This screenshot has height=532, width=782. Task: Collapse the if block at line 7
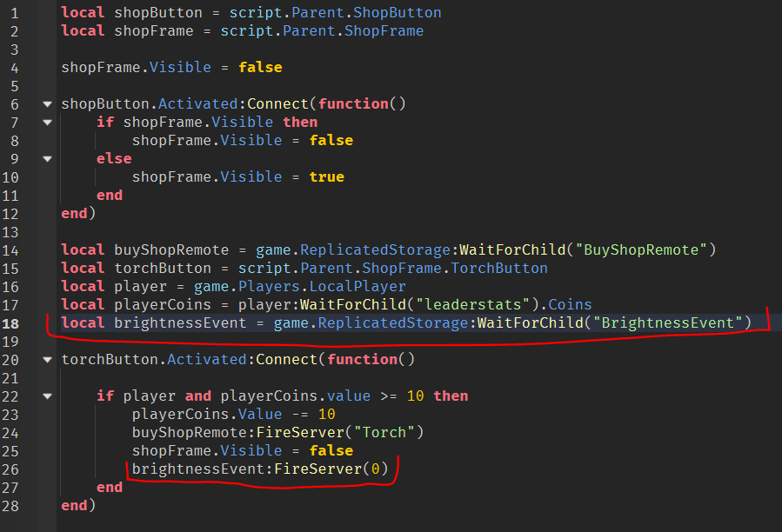click(x=47, y=123)
